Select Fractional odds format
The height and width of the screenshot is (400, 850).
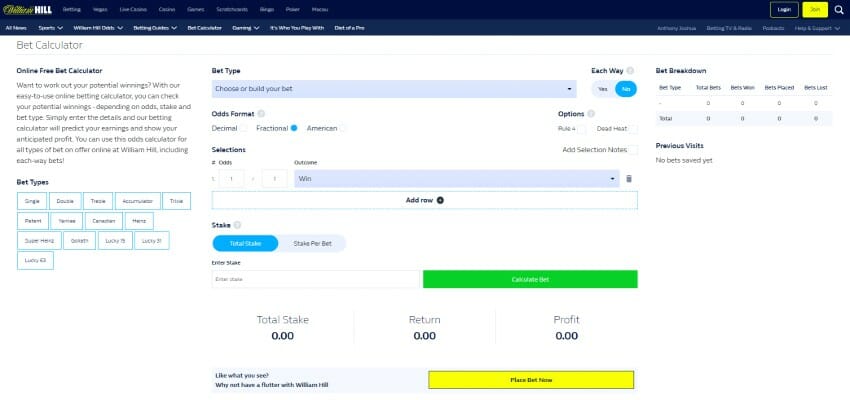click(x=294, y=128)
